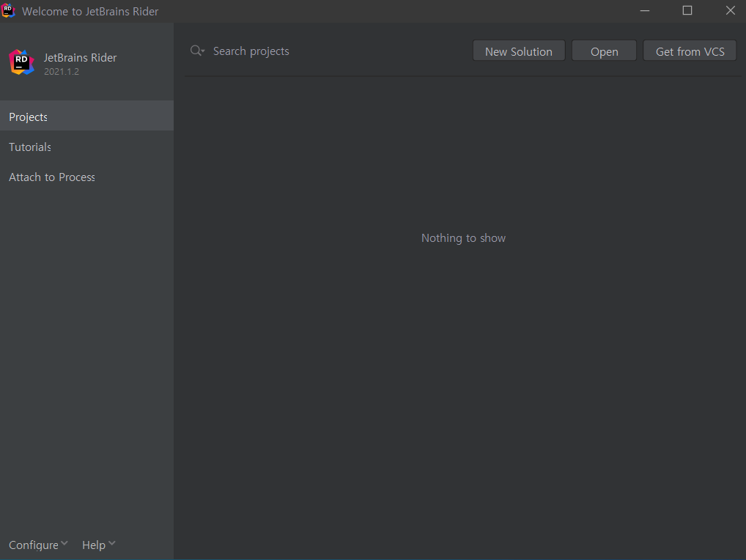This screenshot has height=560, width=746.
Task: Switch to the Tutorials tab
Action: point(86,147)
